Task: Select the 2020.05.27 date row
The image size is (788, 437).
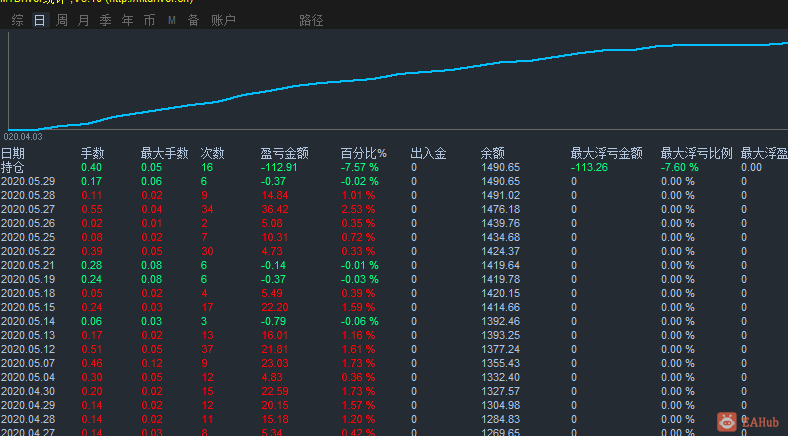Action: pyautogui.click(x=394, y=209)
